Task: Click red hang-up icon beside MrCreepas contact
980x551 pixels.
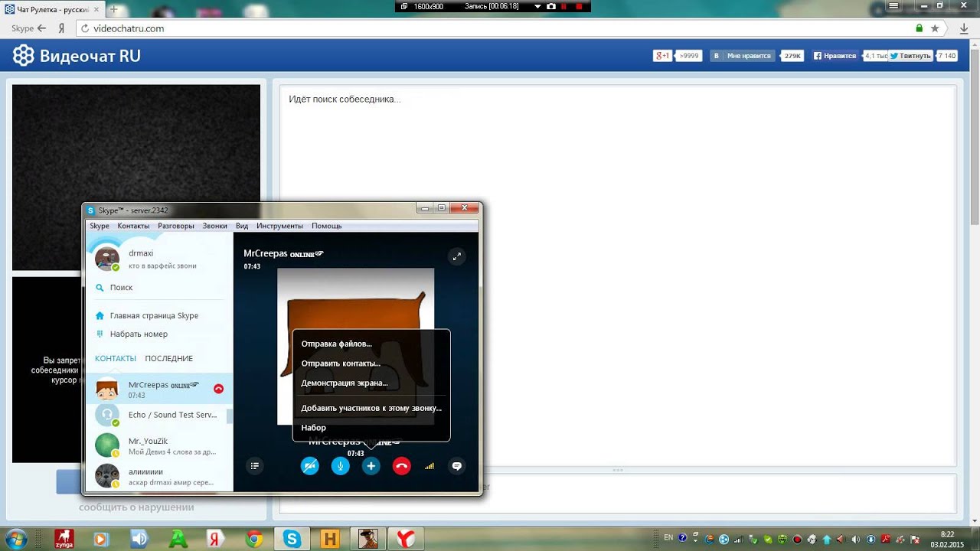Action: [219, 389]
